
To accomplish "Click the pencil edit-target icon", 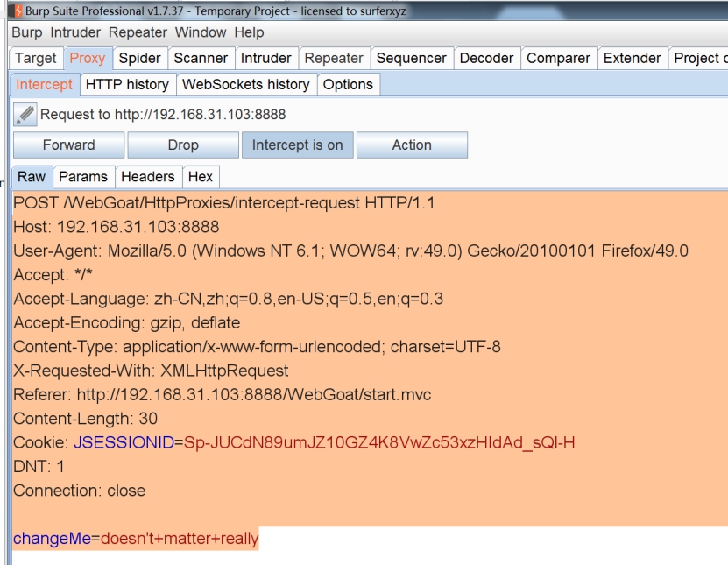I will click(25, 114).
